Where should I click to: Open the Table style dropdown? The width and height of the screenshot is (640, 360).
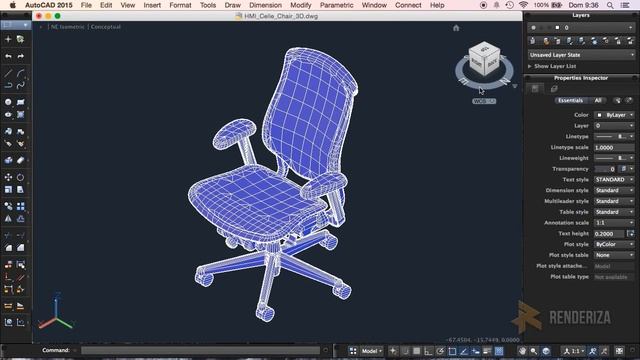[x=614, y=212]
